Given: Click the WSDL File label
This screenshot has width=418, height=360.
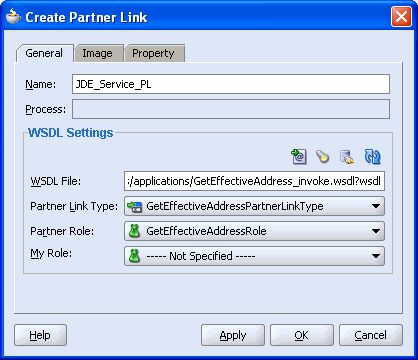Looking at the screenshot, I should pos(56,181).
